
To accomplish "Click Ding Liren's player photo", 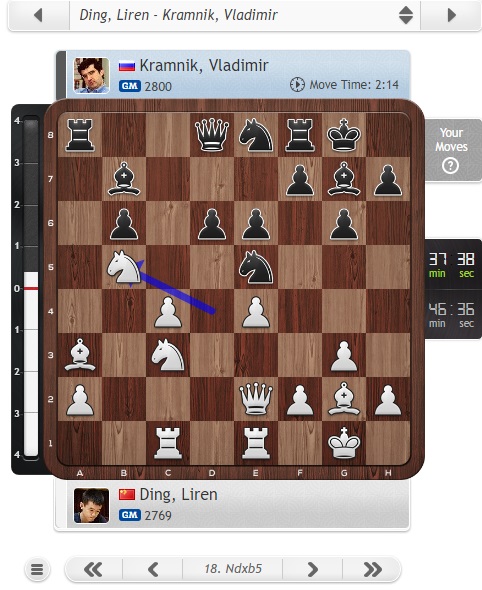I will [x=91, y=506].
